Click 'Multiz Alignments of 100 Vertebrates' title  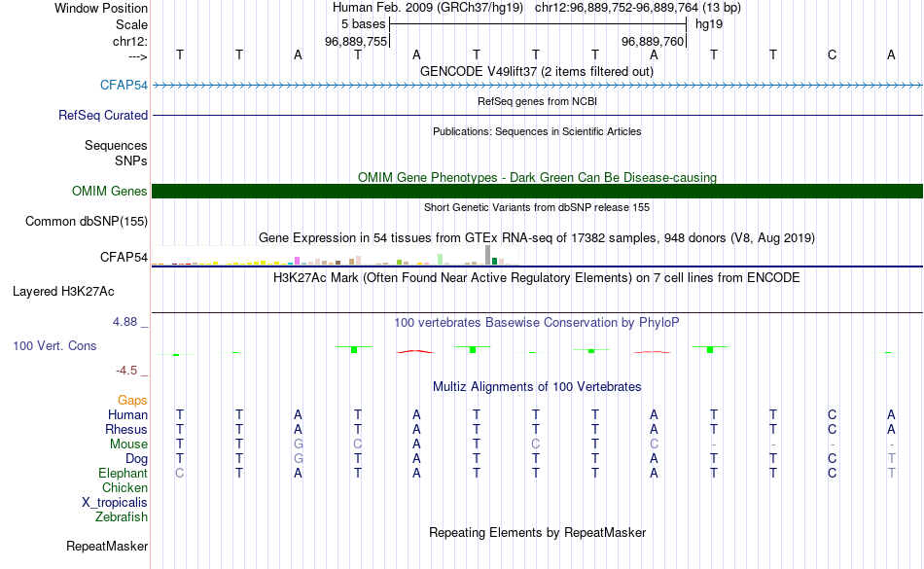click(x=537, y=386)
